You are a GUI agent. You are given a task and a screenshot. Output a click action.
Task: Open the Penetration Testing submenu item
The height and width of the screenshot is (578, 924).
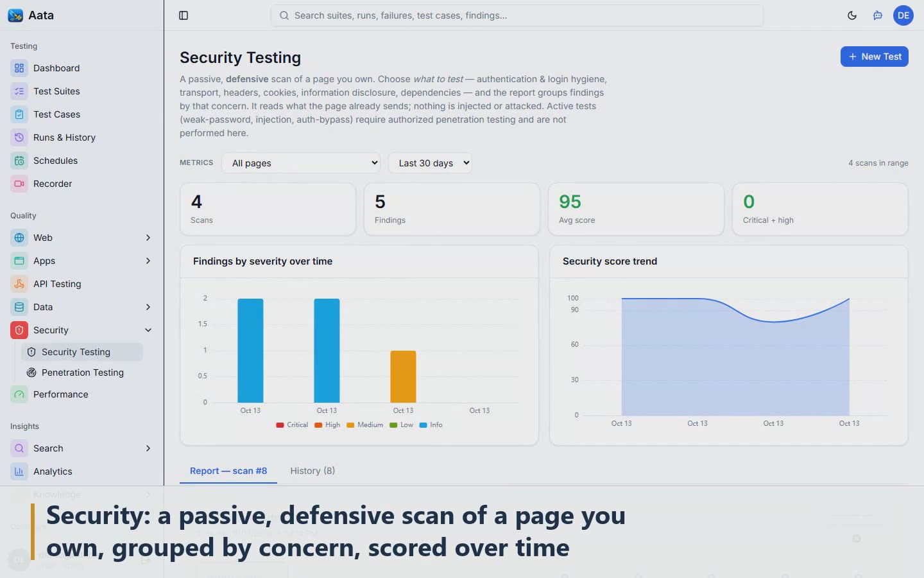point(82,372)
